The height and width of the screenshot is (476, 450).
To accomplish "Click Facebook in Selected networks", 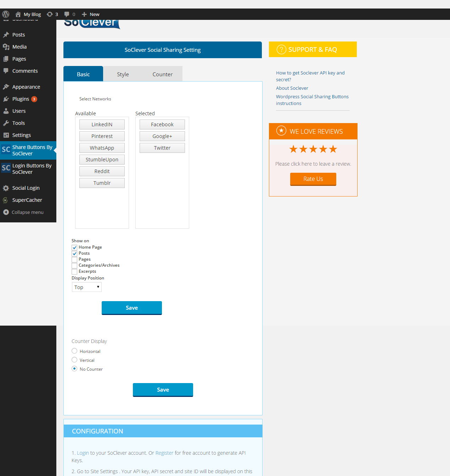I will point(162,124).
